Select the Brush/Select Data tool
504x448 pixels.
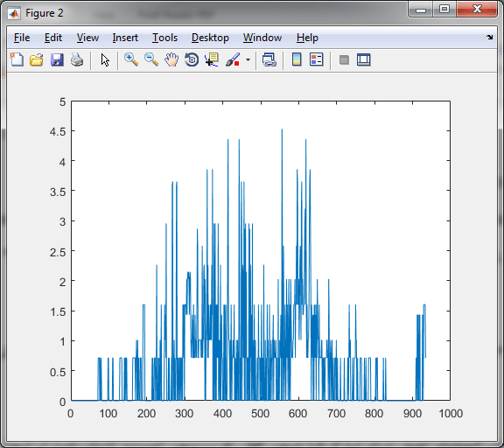tap(233, 59)
